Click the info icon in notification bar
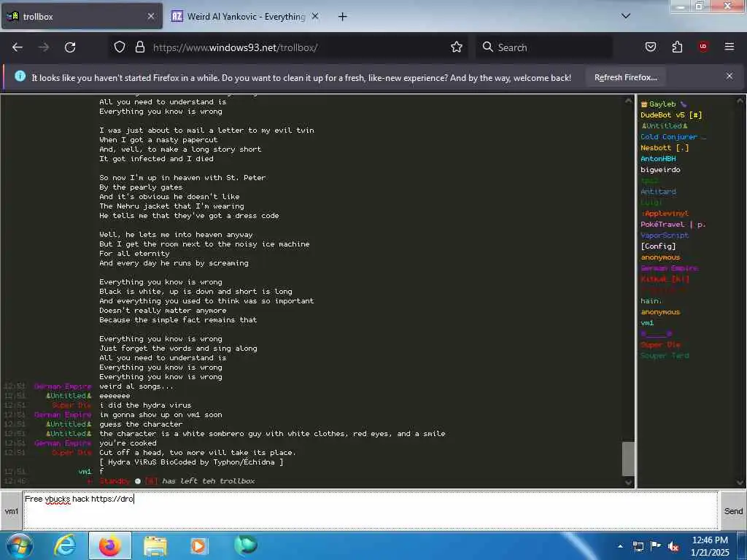This screenshot has width=747, height=560. 20,76
